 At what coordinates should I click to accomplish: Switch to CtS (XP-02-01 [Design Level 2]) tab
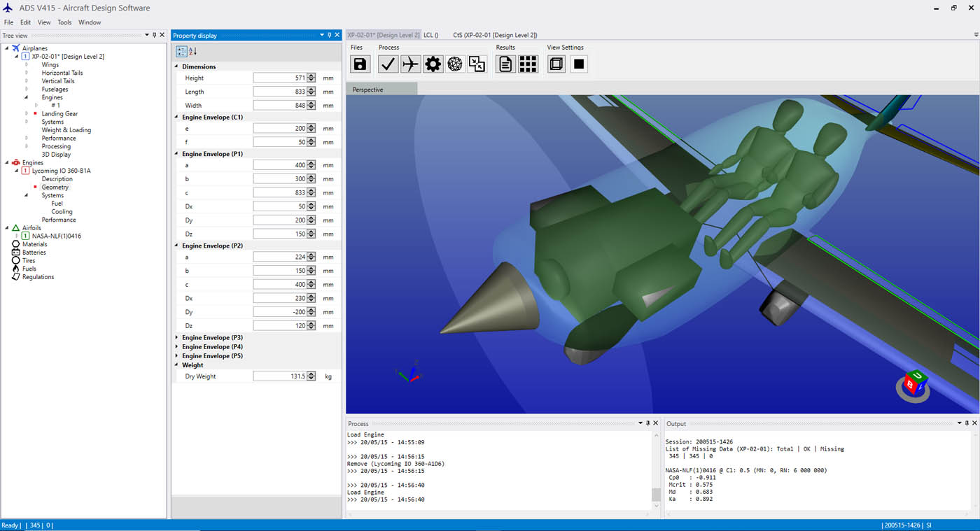[x=495, y=35]
